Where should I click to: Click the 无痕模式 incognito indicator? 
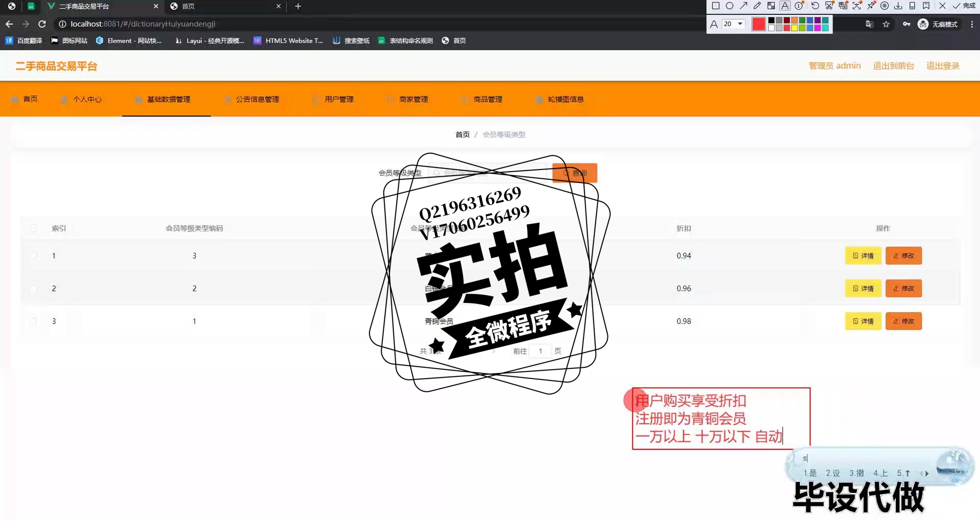click(x=938, y=24)
